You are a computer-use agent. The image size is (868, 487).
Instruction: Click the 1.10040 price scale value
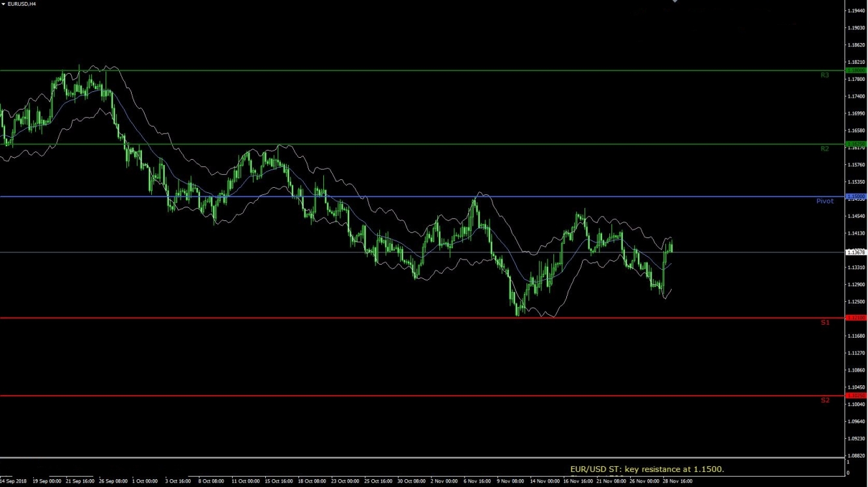tap(856, 405)
